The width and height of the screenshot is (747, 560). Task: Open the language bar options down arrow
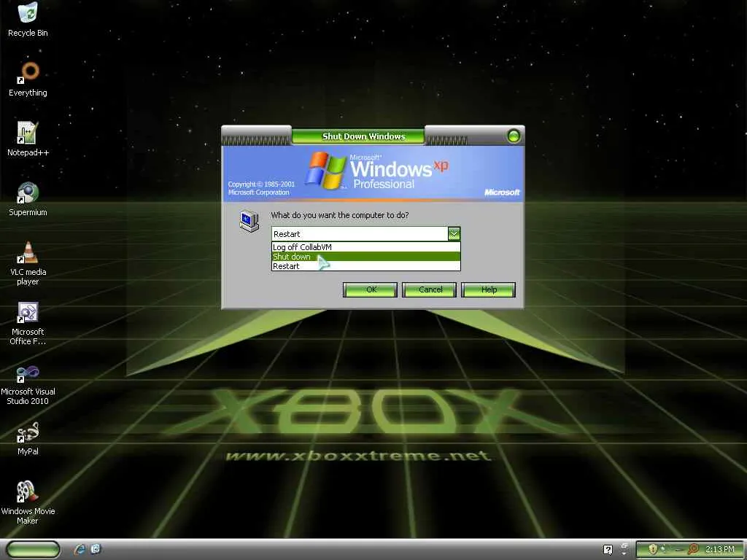tap(624, 554)
